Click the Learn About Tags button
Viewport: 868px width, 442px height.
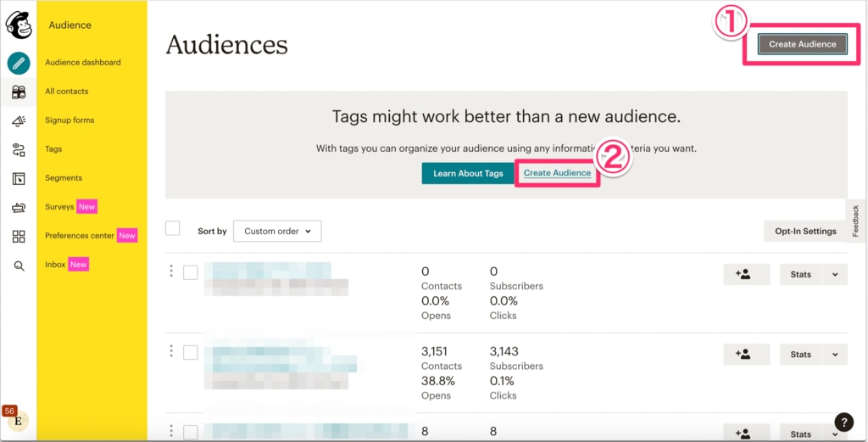[x=468, y=173]
